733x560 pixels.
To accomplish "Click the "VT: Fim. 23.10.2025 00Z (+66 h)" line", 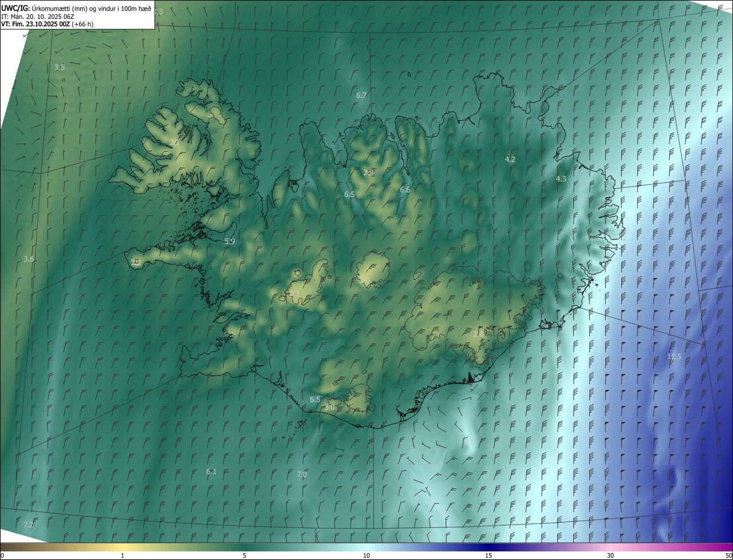I will (48, 24).
